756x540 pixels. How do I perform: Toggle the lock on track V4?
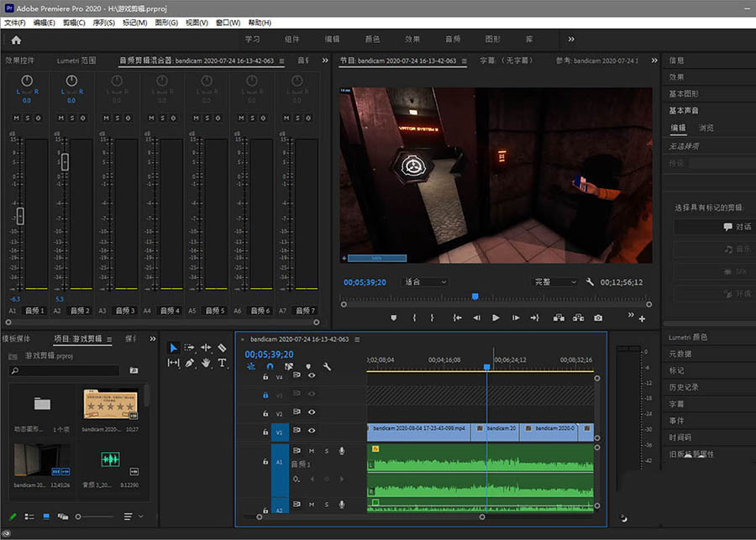coord(266,376)
